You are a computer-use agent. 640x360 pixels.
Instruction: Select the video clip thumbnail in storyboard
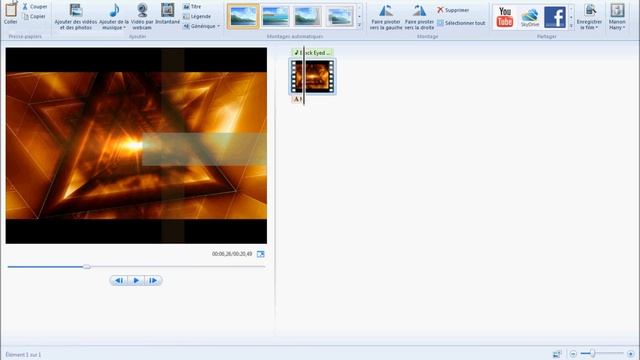312,76
